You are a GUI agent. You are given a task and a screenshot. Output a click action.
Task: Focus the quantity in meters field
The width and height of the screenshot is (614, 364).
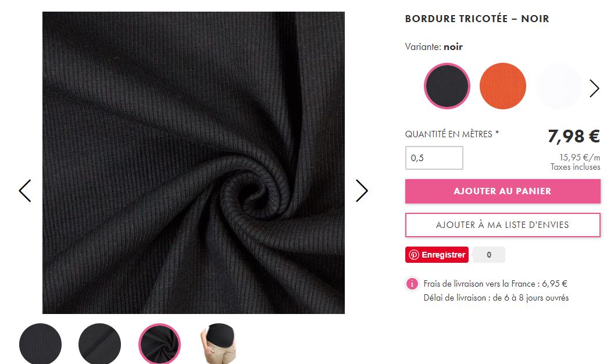(434, 158)
